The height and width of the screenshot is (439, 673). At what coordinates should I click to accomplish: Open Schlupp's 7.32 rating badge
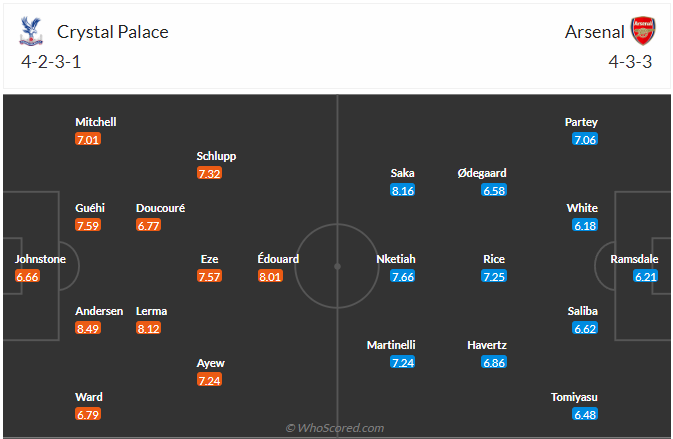click(209, 173)
